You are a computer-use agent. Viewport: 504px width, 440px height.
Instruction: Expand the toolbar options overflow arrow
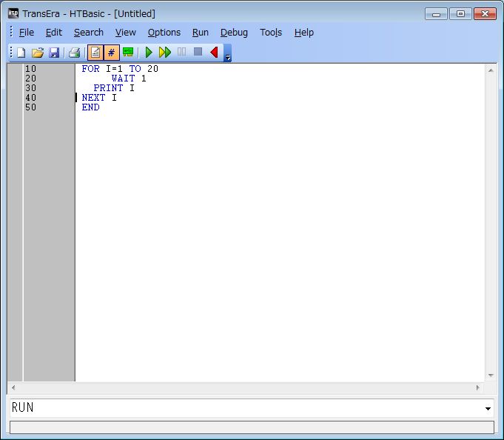click(x=228, y=57)
